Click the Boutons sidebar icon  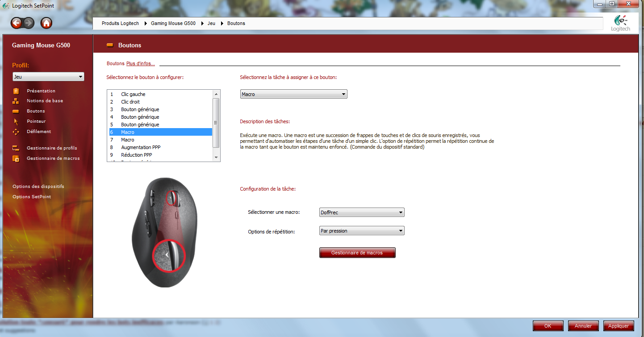coord(16,111)
